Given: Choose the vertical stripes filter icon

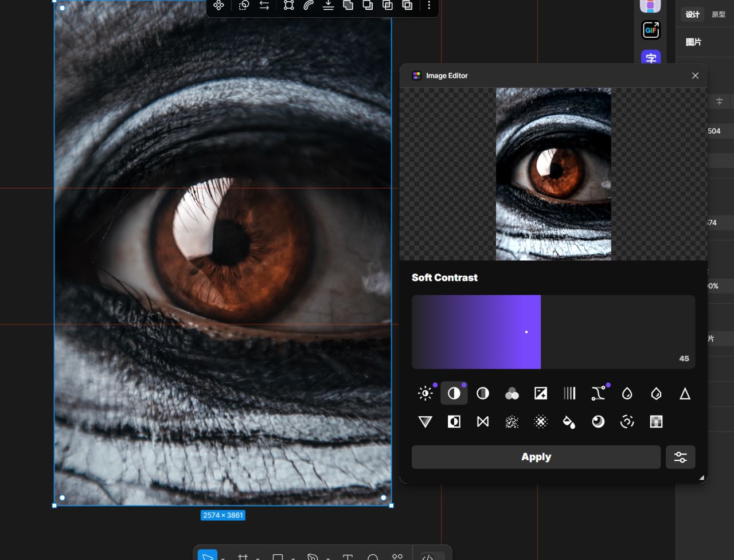Looking at the screenshot, I should pyautogui.click(x=569, y=393).
